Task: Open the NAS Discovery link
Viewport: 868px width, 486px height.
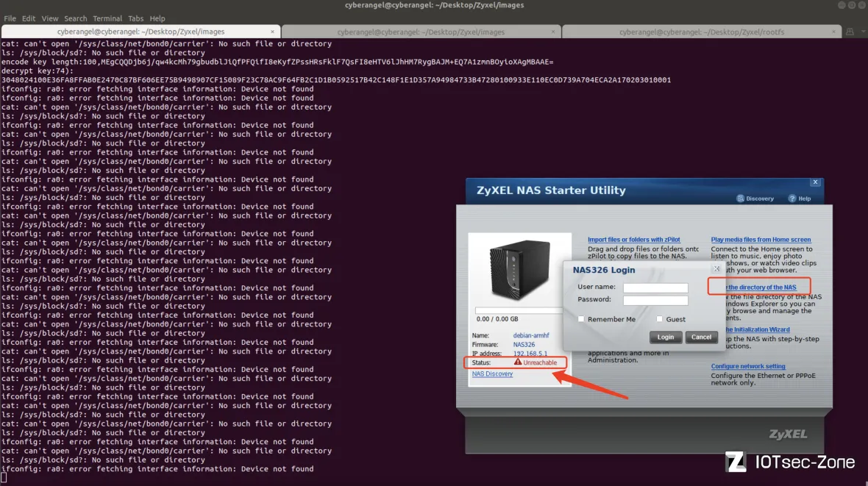Action: [492, 374]
